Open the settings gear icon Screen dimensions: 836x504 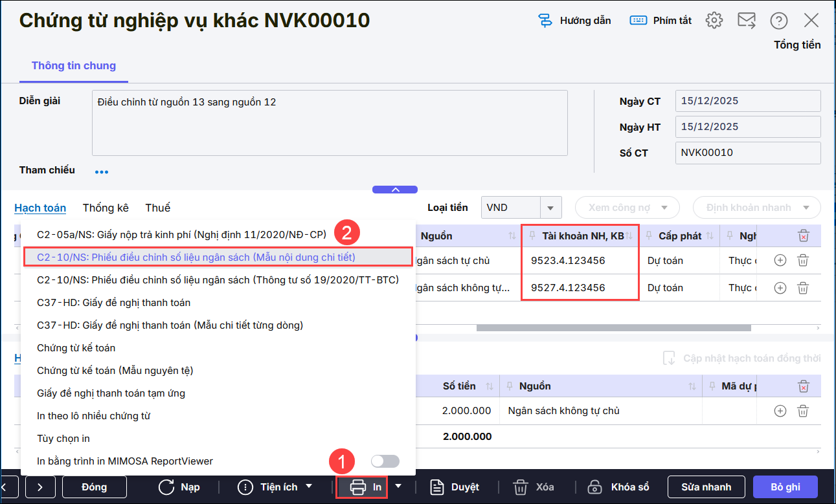coord(714,20)
